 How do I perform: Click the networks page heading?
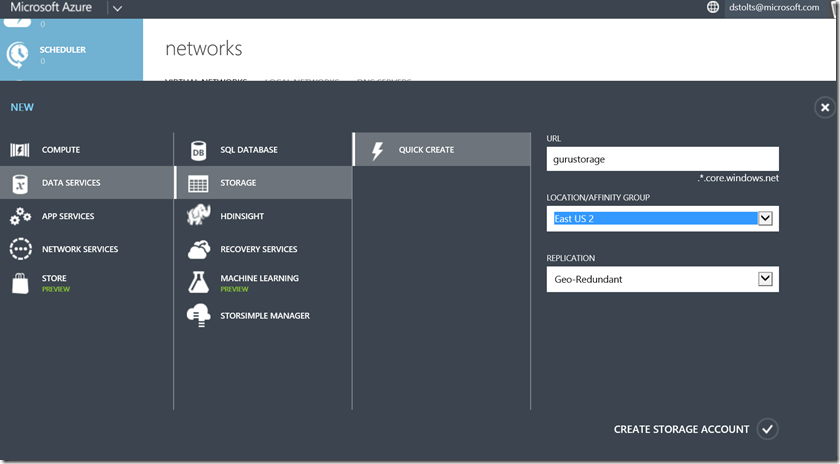[x=204, y=49]
